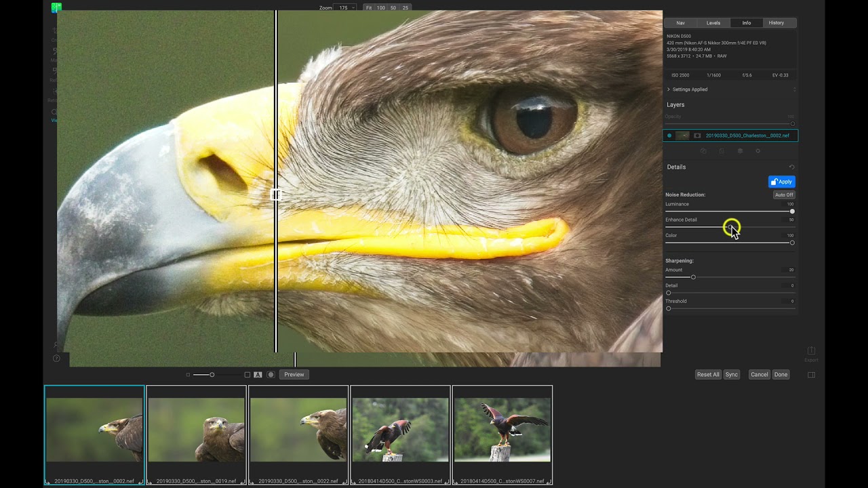Click the EV -0.33 text
The width and height of the screenshot is (868, 488).
[x=780, y=75]
